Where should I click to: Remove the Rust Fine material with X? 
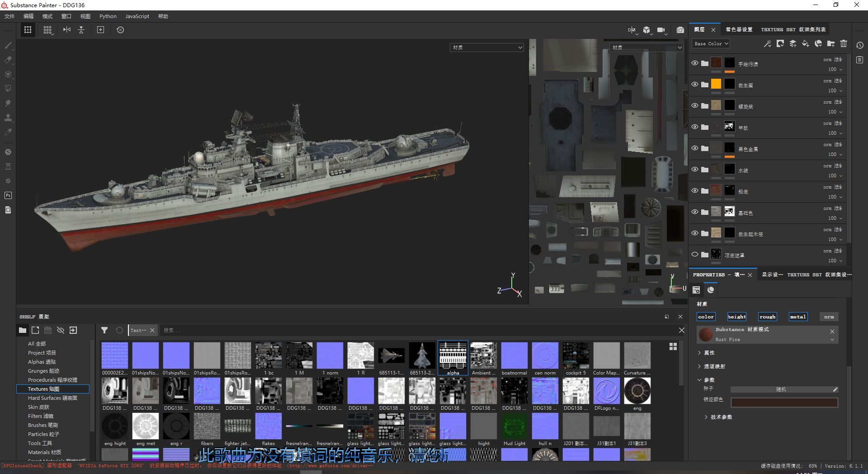tap(832, 332)
